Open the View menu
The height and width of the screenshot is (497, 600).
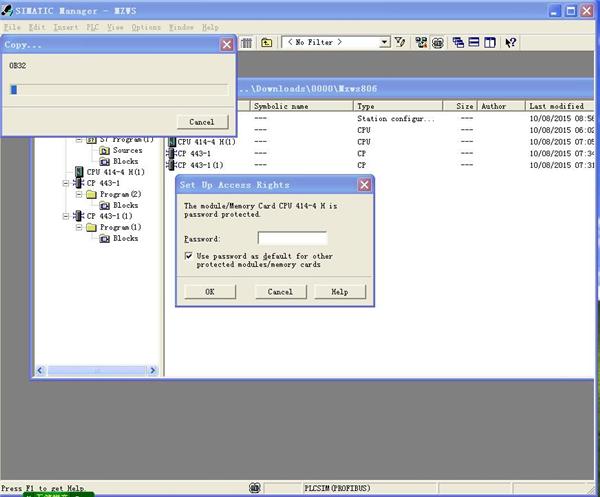pos(115,27)
